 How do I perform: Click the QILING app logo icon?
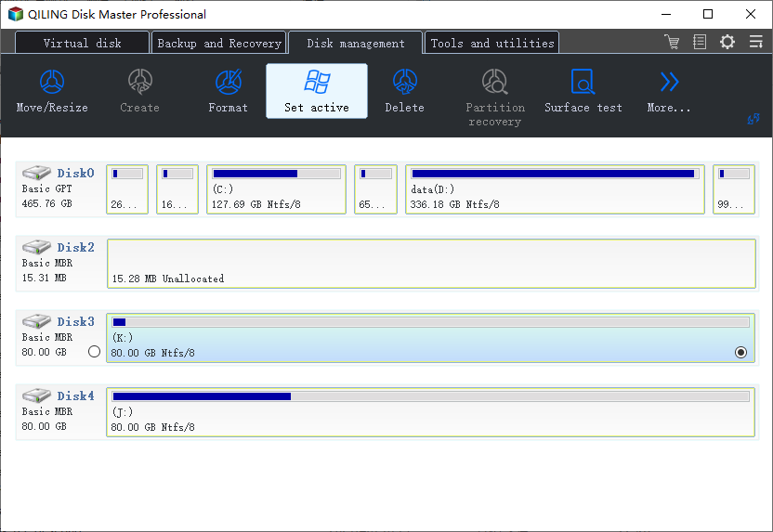click(x=16, y=14)
